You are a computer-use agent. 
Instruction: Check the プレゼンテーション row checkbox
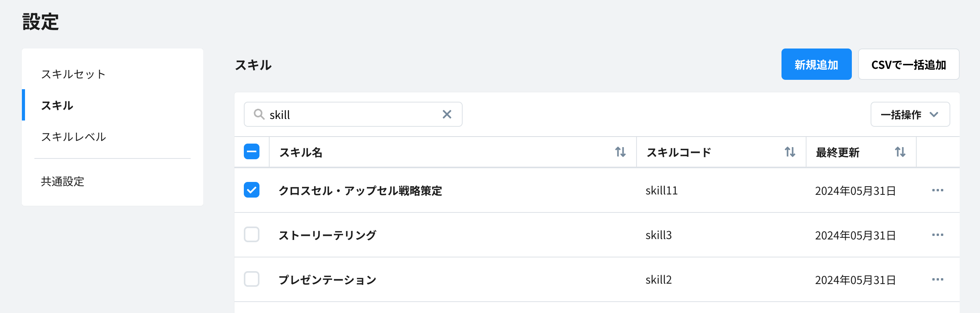252,279
